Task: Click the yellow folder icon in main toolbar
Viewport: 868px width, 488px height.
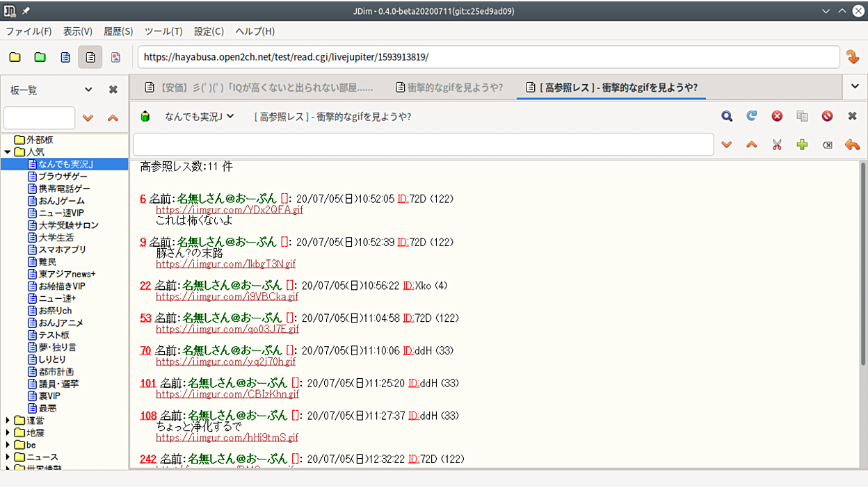Action: click(x=15, y=57)
